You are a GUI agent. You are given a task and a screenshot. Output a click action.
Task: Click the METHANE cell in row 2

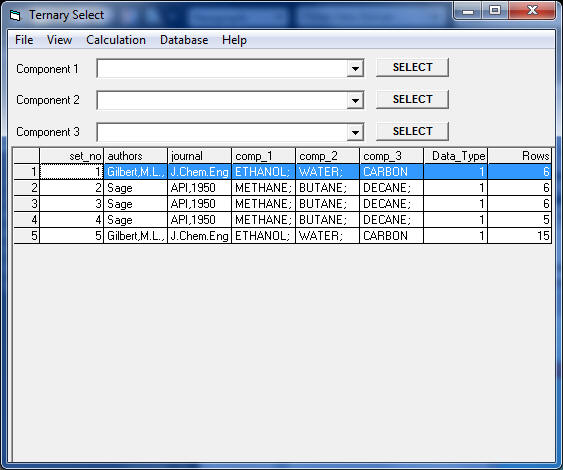(263, 188)
